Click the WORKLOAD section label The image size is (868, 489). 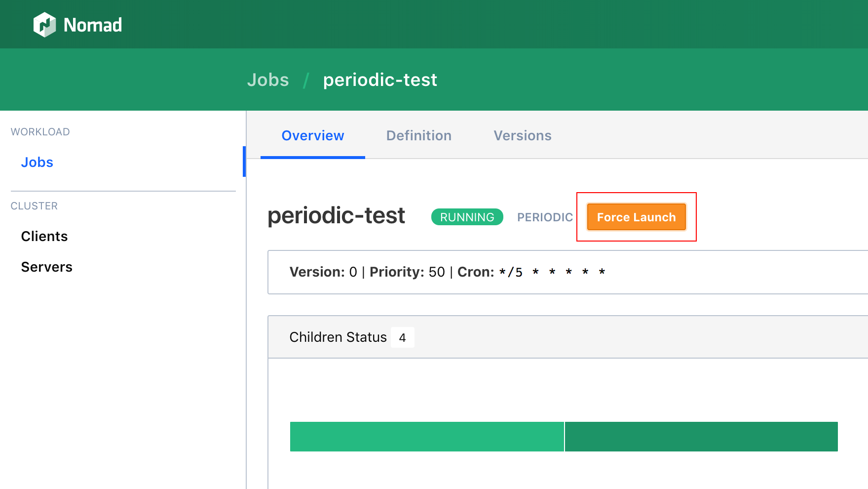point(40,132)
